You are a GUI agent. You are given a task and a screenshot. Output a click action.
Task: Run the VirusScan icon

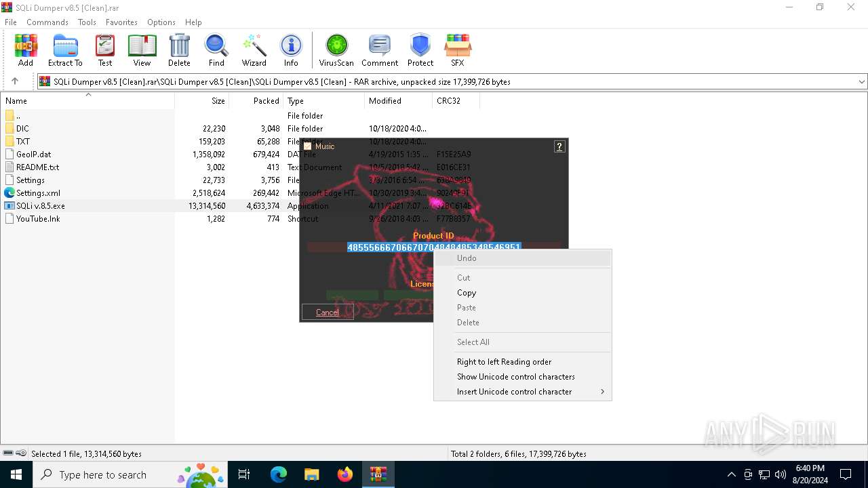[x=336, y=51]
